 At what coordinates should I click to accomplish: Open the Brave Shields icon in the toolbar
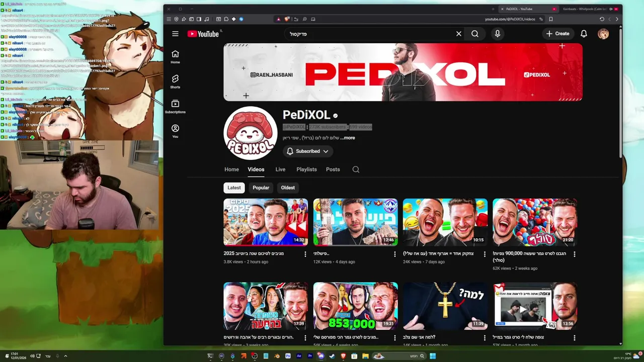(x=287, y=19)
